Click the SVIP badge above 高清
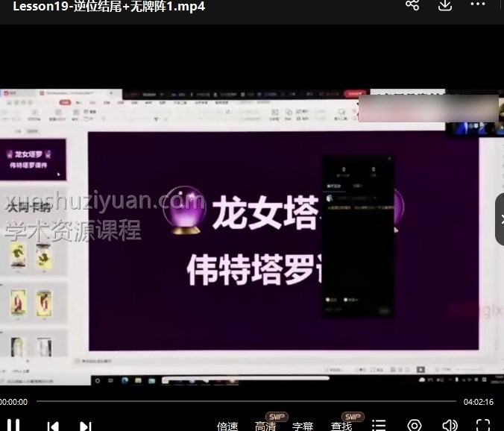 pos(277,416)
